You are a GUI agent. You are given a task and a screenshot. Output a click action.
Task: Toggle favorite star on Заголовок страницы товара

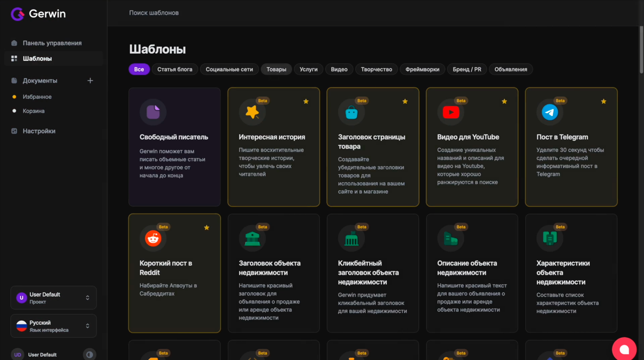tap(405, 102)
